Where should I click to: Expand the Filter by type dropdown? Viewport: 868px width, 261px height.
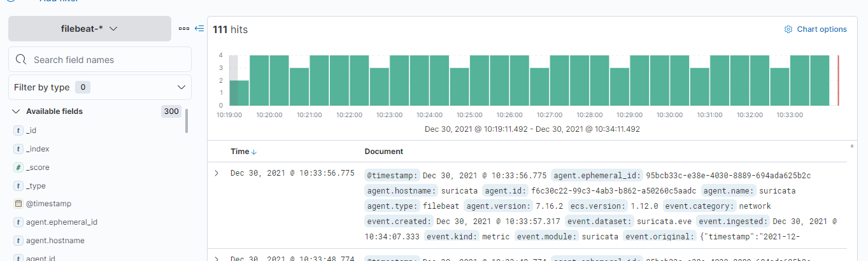[x=100, y=87]
